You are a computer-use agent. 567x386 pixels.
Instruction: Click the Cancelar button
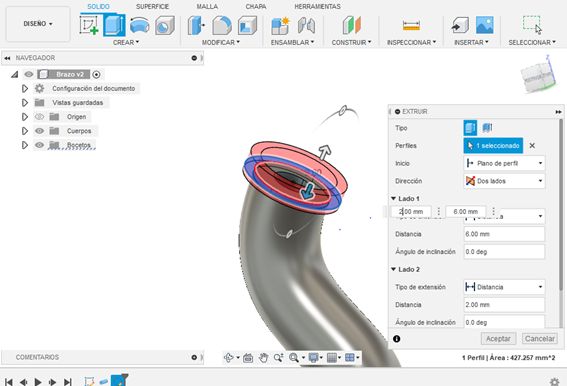click(540, 339)
